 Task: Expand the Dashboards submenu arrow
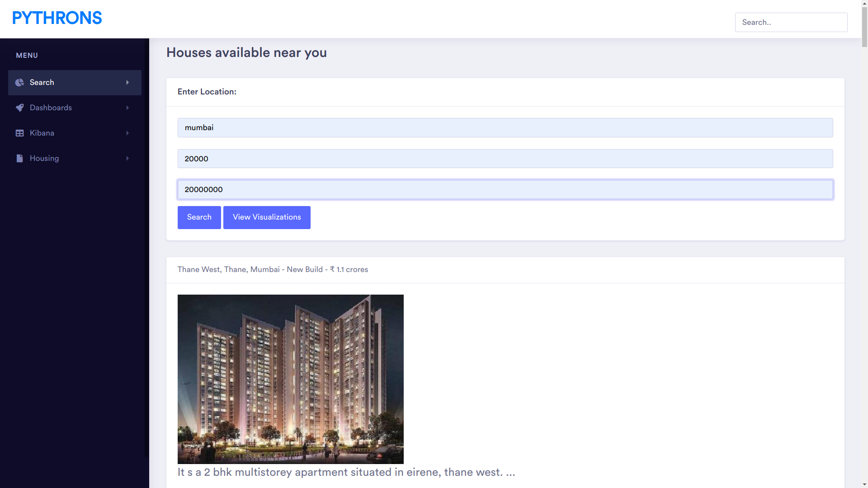(127, 108)
